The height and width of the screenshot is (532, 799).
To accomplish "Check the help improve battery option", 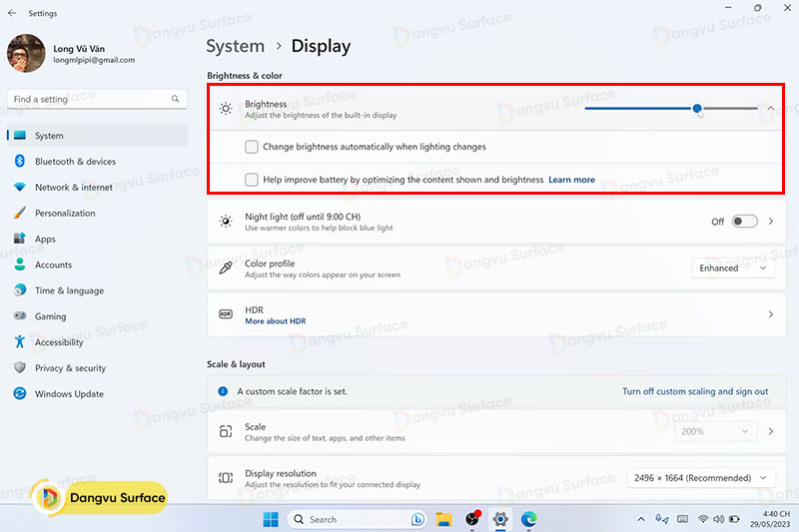I will point(252,180).
